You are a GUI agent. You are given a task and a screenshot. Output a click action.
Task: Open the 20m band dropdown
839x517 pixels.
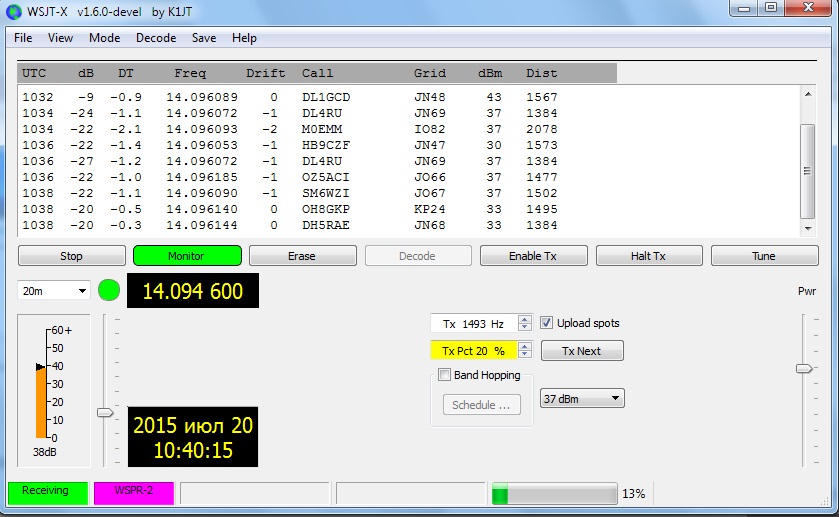click(54, 291)
